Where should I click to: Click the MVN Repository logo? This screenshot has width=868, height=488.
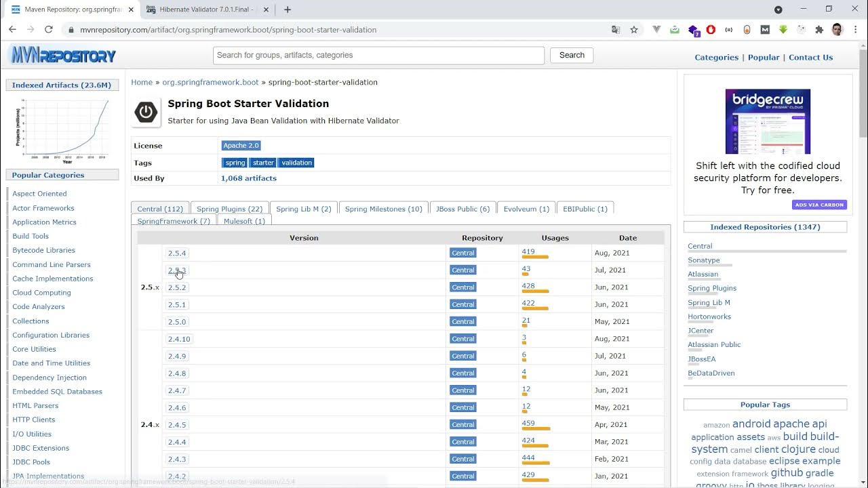(x=62, y=56)
